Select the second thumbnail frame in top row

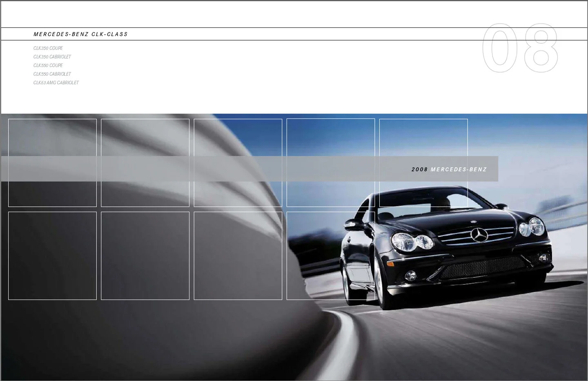click(x=145, y=162)
